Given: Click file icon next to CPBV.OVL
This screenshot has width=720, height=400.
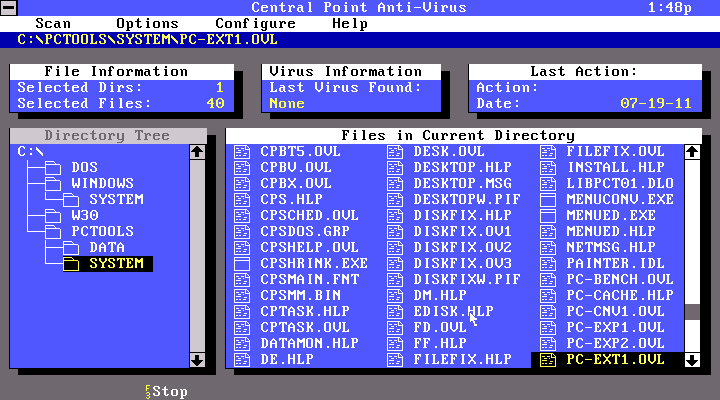Looking at the screenshot, I should (242, 168).
